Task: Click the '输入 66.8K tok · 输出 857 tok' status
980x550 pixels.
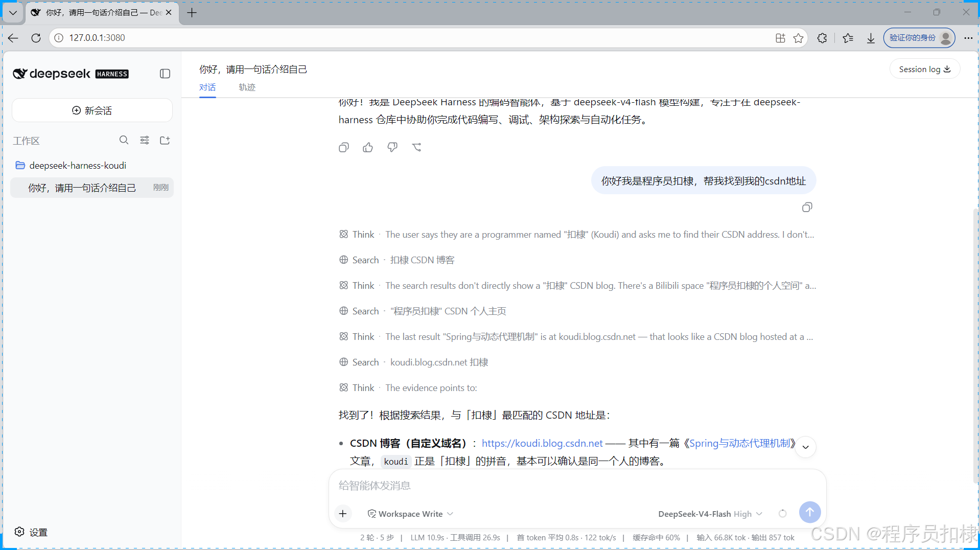Action: 745,537
